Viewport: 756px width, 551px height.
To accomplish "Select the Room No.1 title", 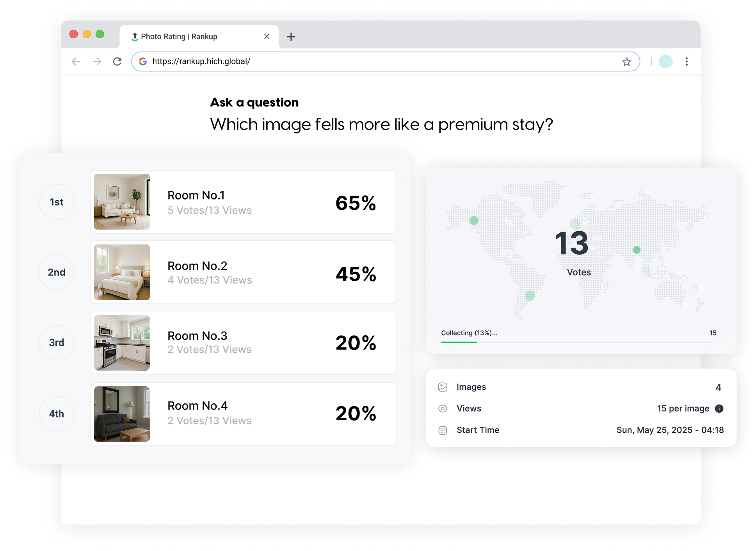I will click(x=196, y=195).
